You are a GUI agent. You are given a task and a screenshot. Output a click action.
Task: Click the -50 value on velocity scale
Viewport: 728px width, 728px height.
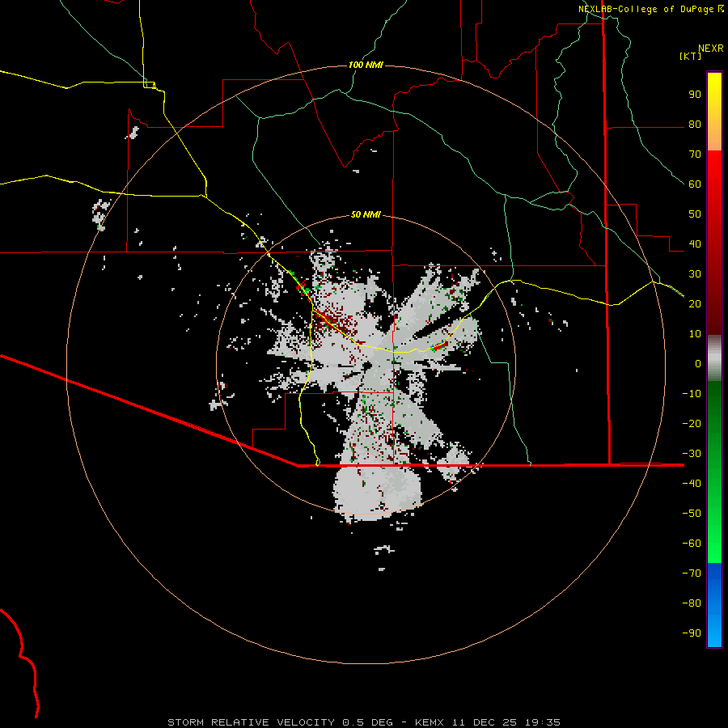[692, 513]
